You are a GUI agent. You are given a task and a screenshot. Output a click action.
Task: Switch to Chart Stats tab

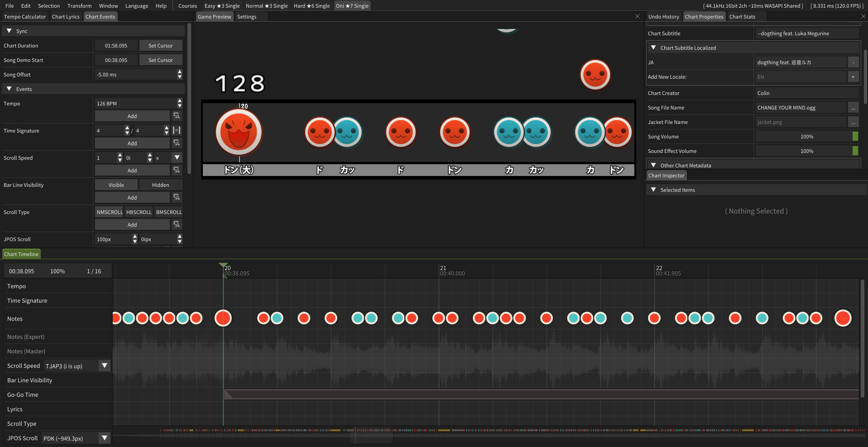[x=742, y=17]
